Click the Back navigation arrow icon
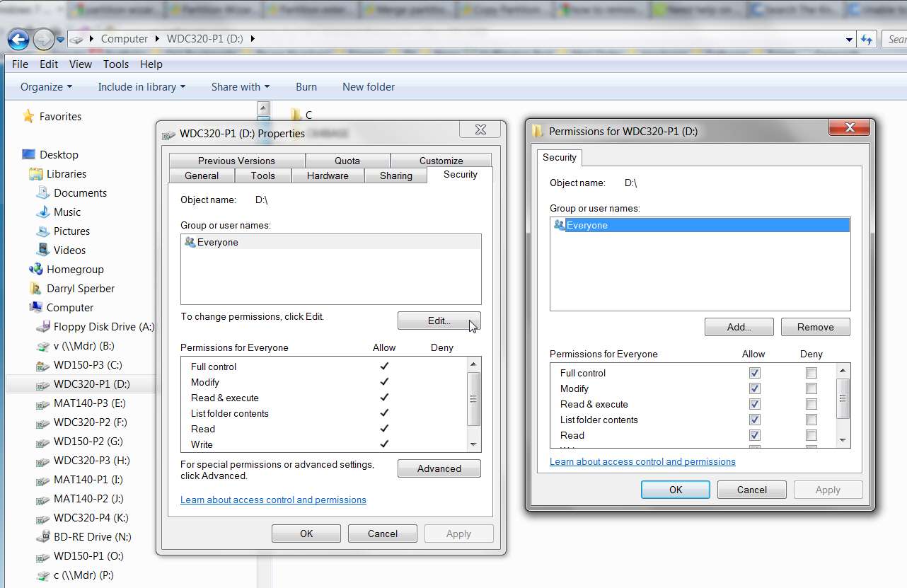 coord(18,39)
